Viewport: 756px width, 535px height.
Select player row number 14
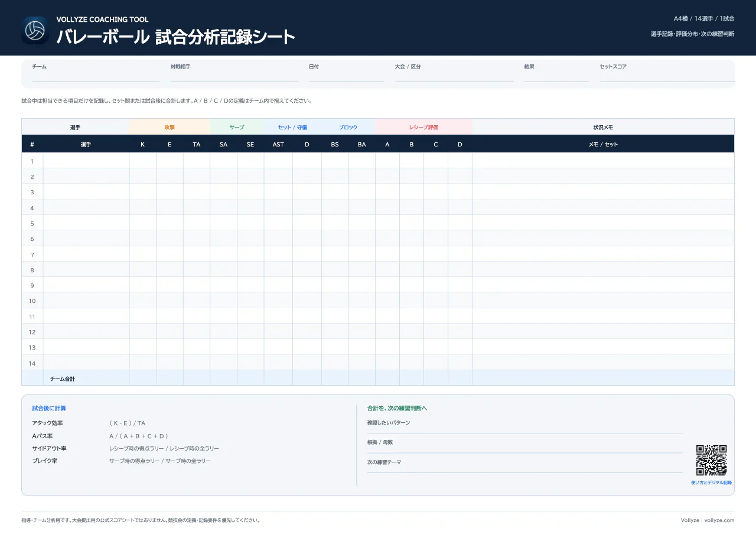pyautogui.click(x=378, y=363)
